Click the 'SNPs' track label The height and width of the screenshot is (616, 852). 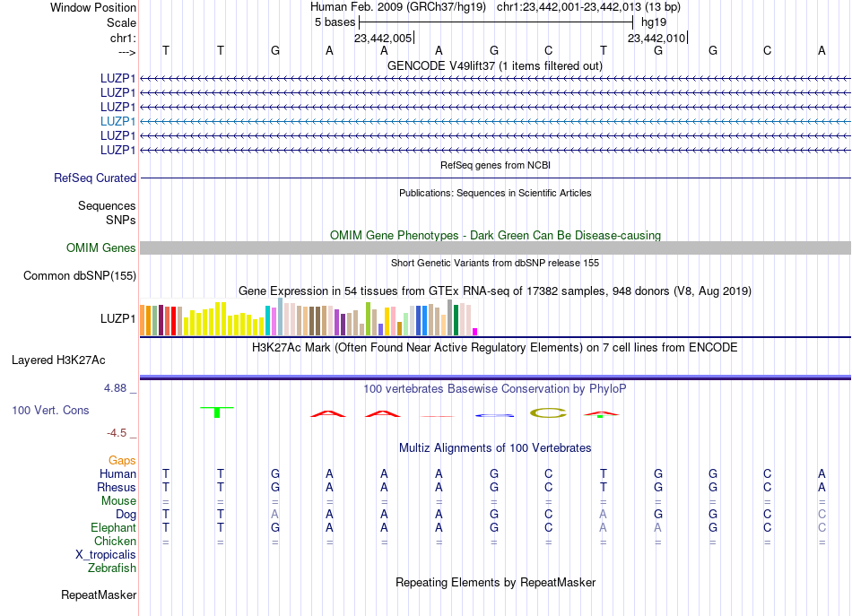click(121, 220)
